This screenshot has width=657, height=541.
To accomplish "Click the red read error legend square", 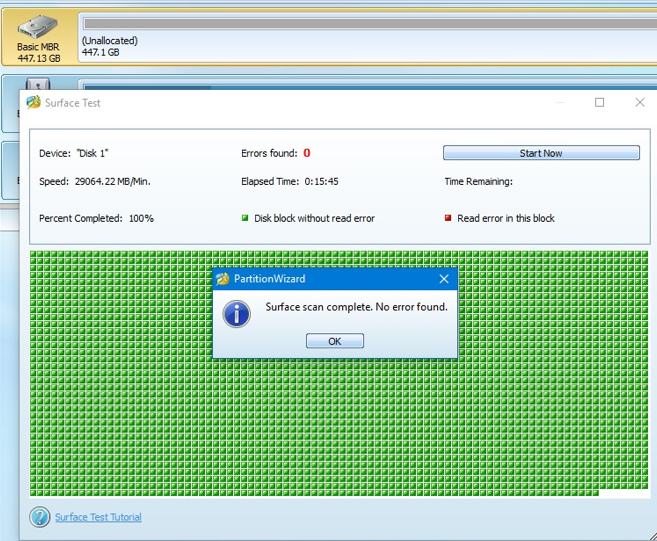I will 448,218.
